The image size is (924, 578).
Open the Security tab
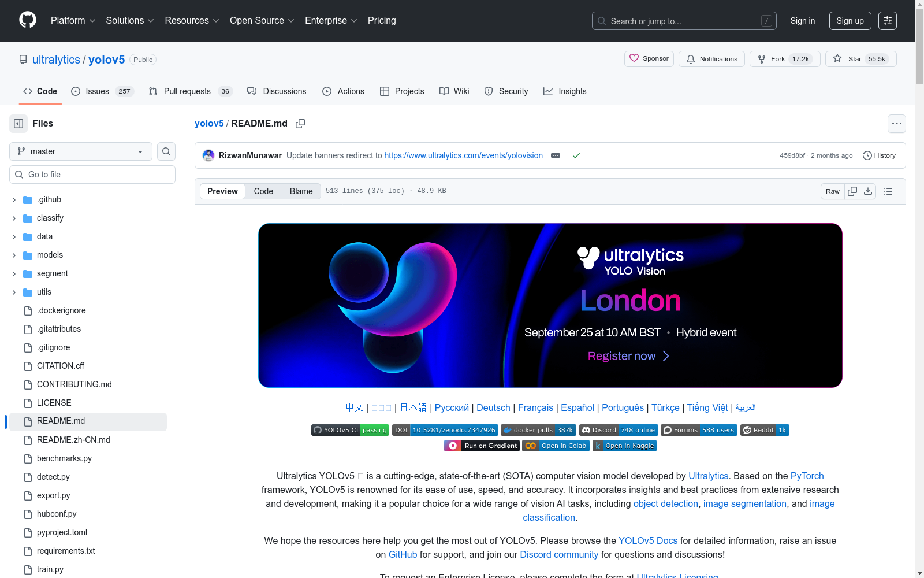506,91
